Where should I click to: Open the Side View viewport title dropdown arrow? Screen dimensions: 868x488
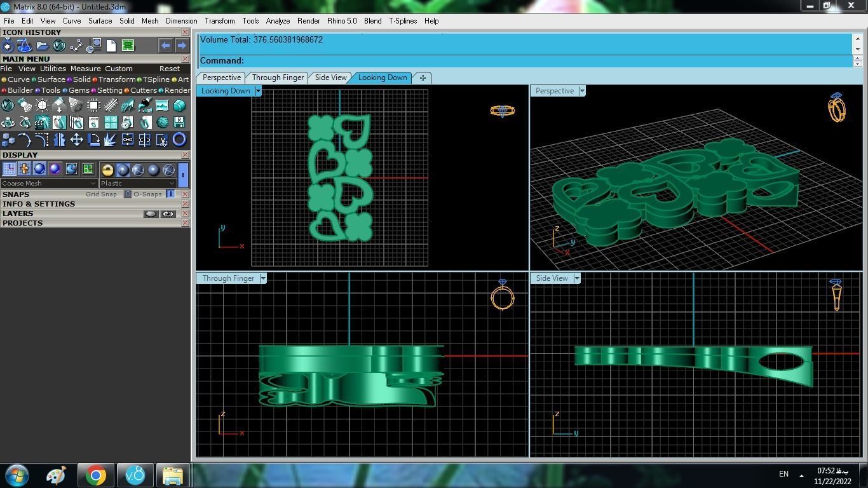577,278
